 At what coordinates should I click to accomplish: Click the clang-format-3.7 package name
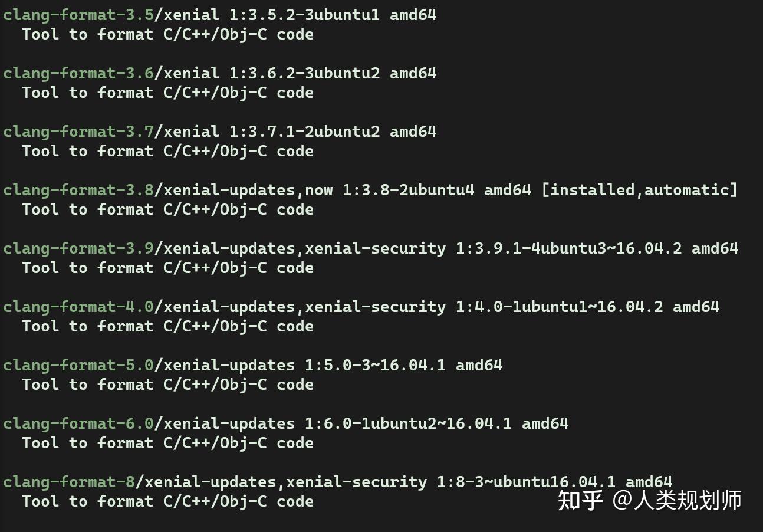click(78, 132)
